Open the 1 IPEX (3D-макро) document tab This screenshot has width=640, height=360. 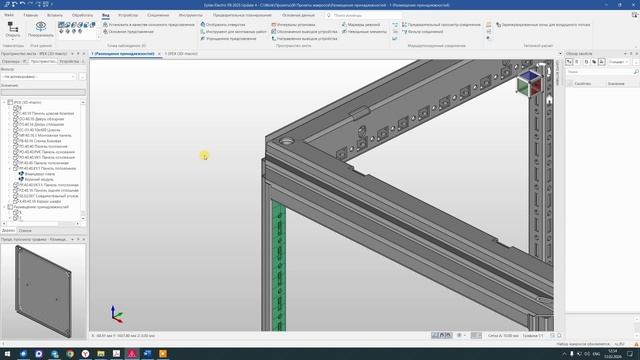181,53
